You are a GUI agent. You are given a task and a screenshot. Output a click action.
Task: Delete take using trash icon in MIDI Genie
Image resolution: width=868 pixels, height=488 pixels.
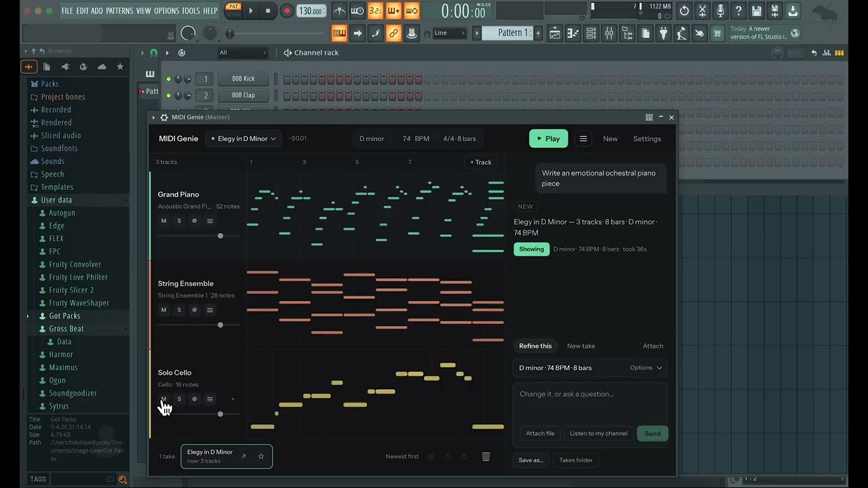click(x=486, y=457)
